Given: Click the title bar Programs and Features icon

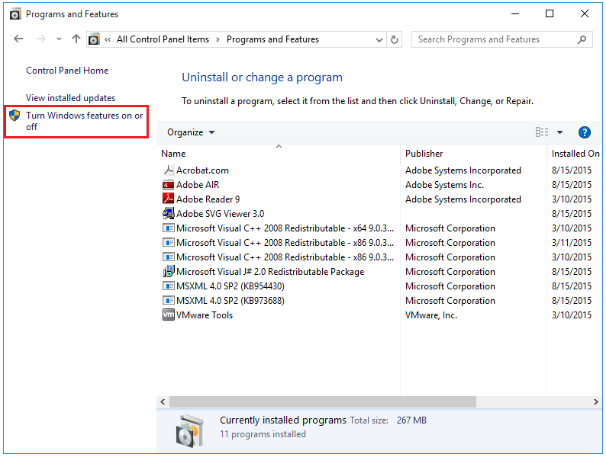Looking at the screenshot, I should [15, 14].
